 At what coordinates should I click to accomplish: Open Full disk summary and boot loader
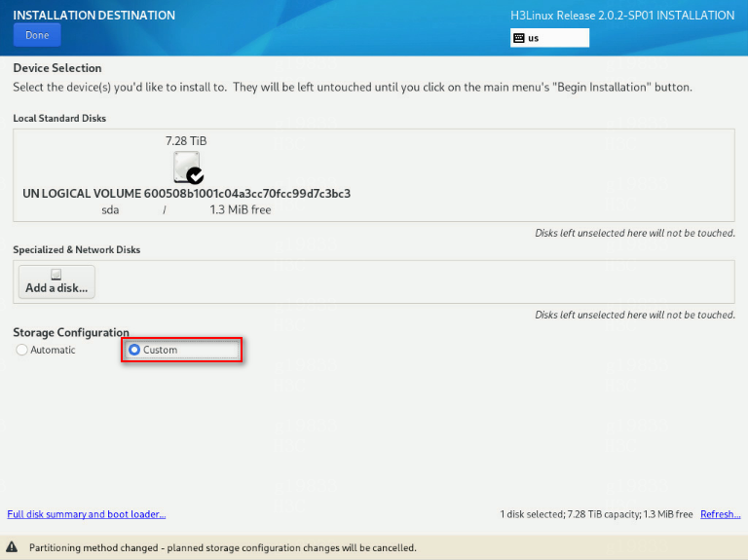click(x=87, y=514)
